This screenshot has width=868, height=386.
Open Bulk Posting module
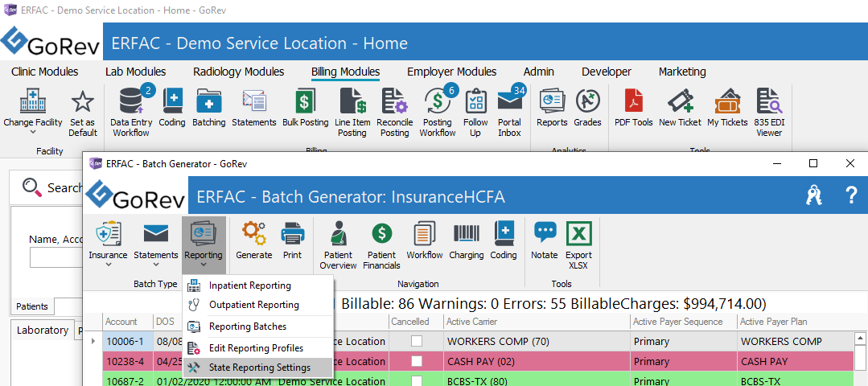tap(306, 109)
